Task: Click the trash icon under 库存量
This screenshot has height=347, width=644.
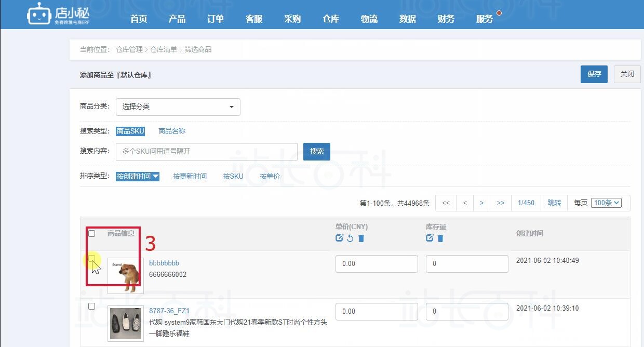Action: tap(440, 238)
